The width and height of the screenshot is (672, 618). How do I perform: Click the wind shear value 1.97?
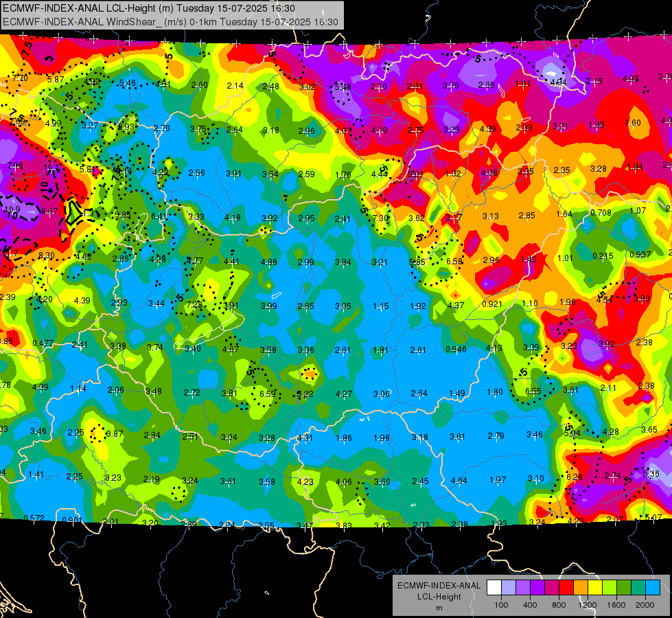point(498,479)
